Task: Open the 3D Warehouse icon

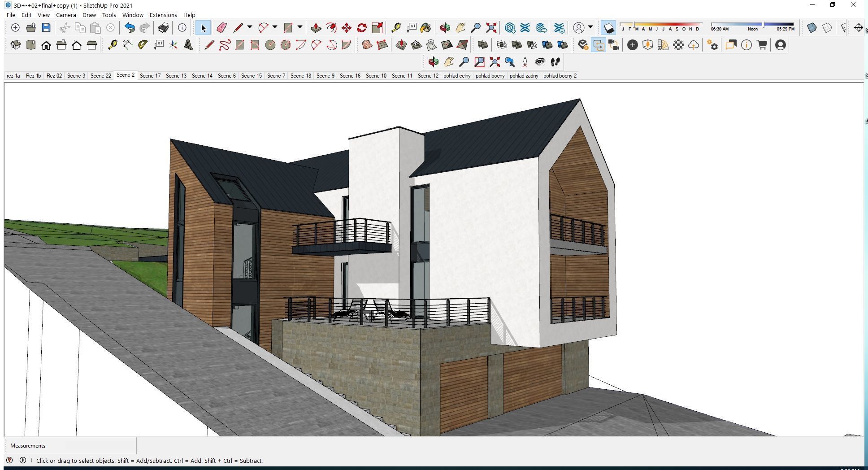Action: pyautogui.click(x=510, y=28)
